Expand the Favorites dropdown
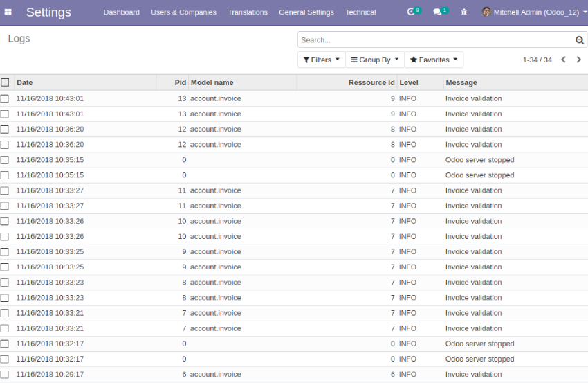This screenshot has height=383, width=588. pos(434,60)
